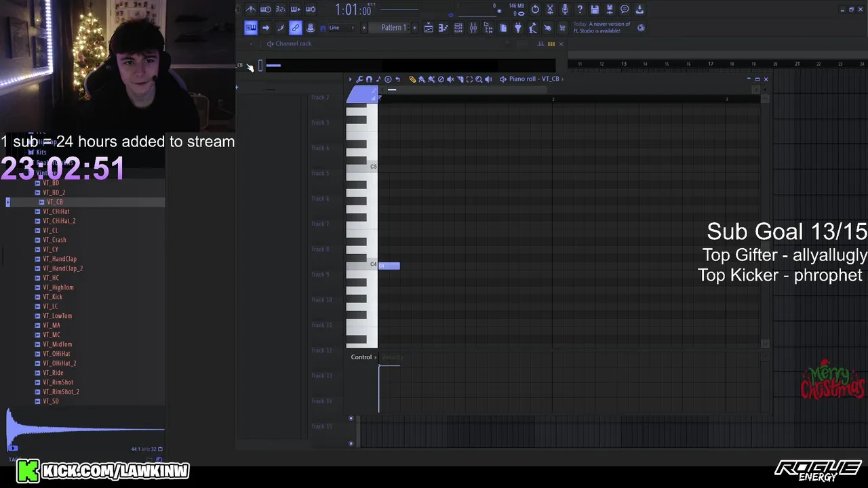Toggle recording countdown 3-2-1 icon

(x=280, y=9)
